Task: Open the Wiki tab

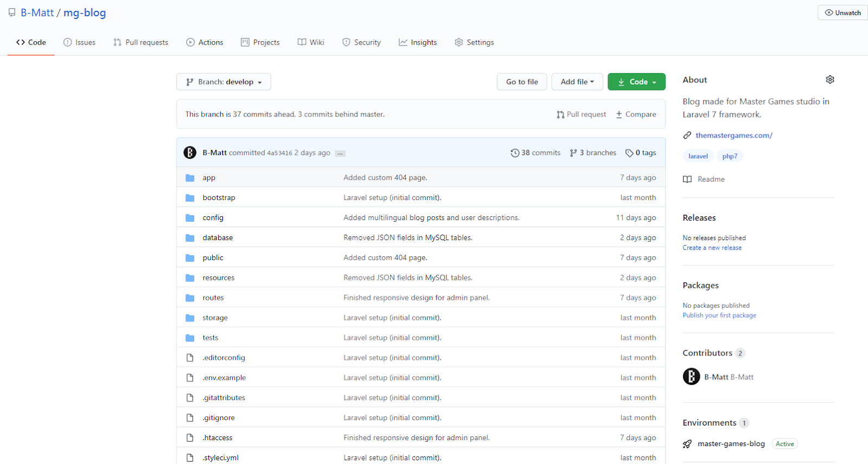Action: tap(311, 42)
